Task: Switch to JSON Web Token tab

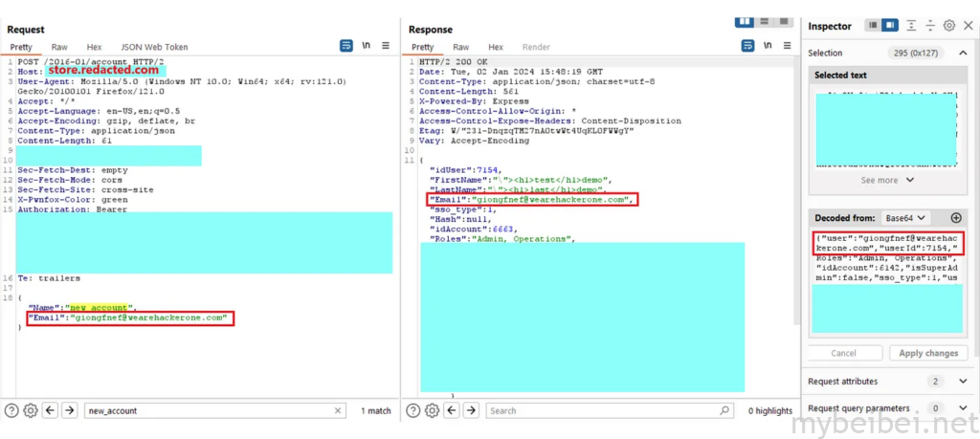Action: pyautogui.click(x=154, y=47)
